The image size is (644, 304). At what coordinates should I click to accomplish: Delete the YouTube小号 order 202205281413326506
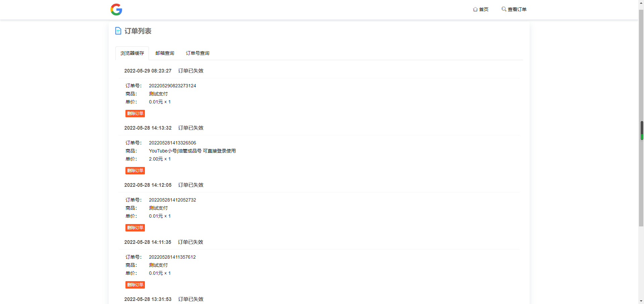[135, 171]
